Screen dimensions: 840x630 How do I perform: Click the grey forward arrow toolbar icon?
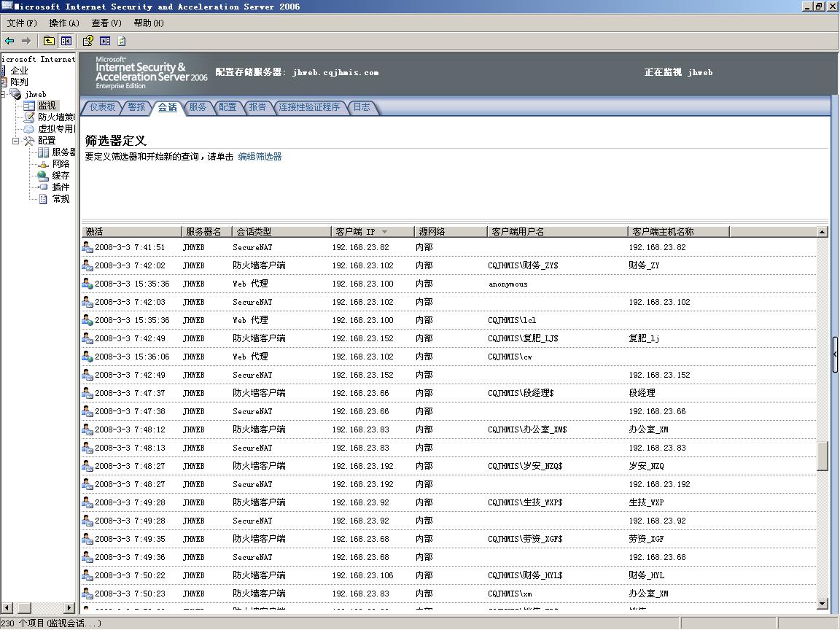pos(26,41)
